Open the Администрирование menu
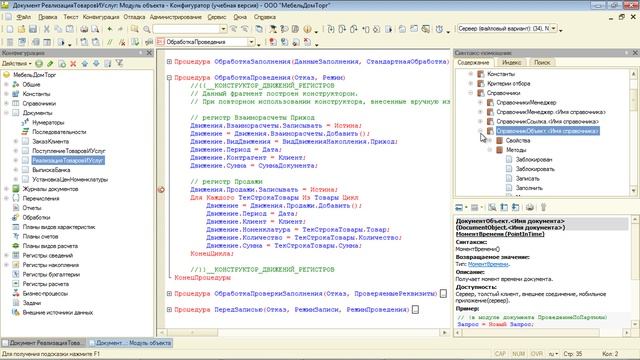Screen dimensions: 640x360 [176, 17]
